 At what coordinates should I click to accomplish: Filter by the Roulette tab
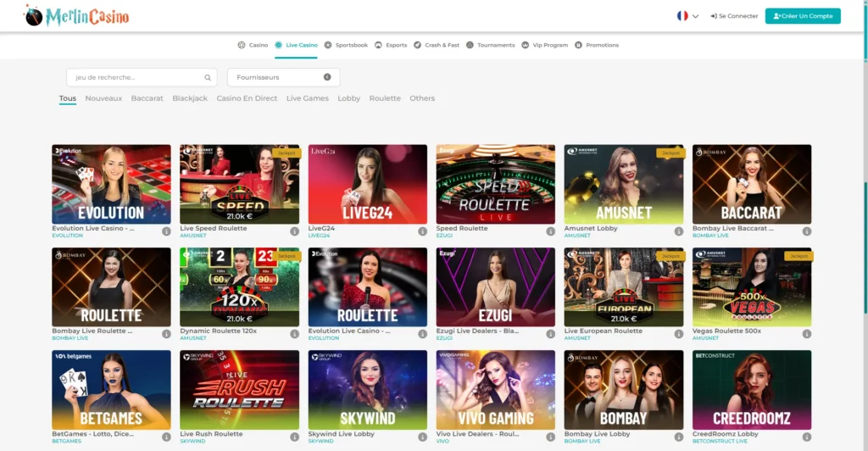click(385, 98)
